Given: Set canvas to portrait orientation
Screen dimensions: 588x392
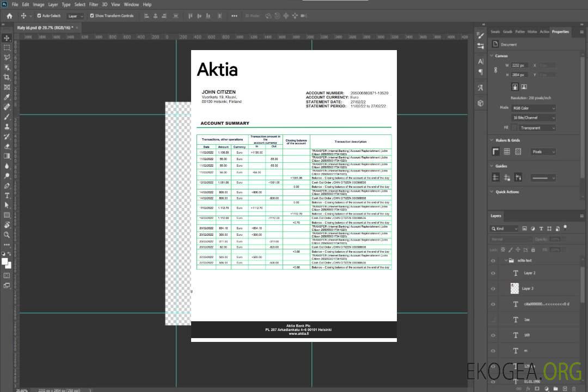Looking at the screenshot, I should click(515, 87).
